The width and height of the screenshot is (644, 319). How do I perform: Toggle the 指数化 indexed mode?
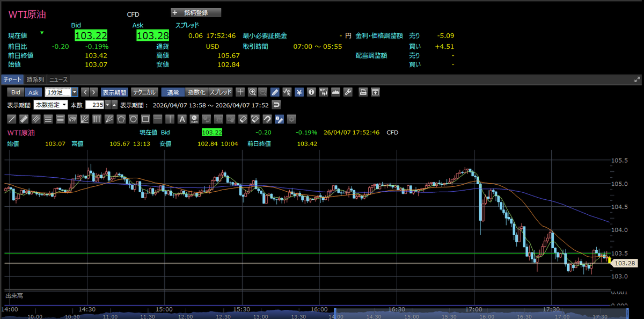coord(196,92)
